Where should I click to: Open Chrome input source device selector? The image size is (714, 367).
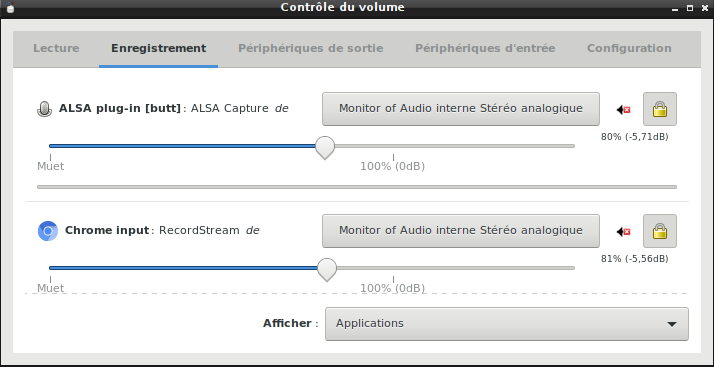click(x=461, y=231)
